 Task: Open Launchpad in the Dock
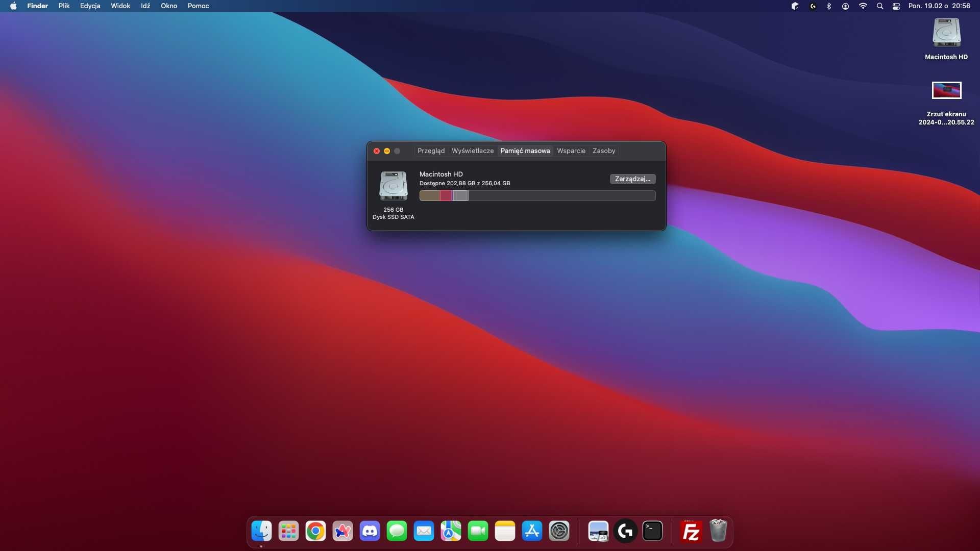[x=288, y=531]
